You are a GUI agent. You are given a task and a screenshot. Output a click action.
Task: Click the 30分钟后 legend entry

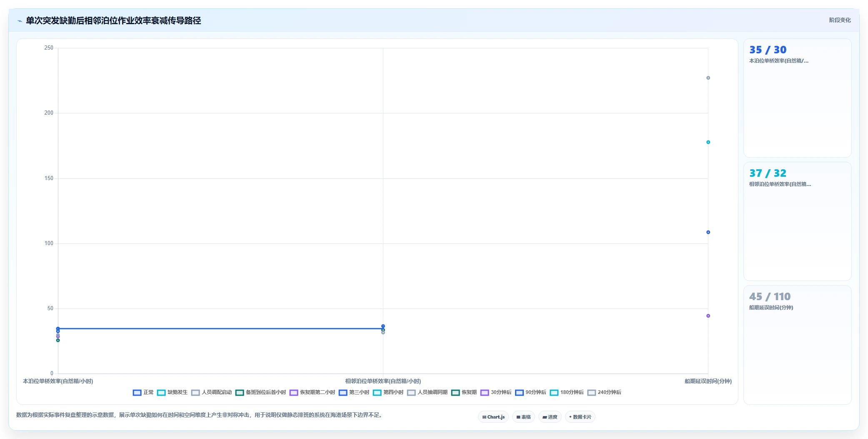(496, 392)
